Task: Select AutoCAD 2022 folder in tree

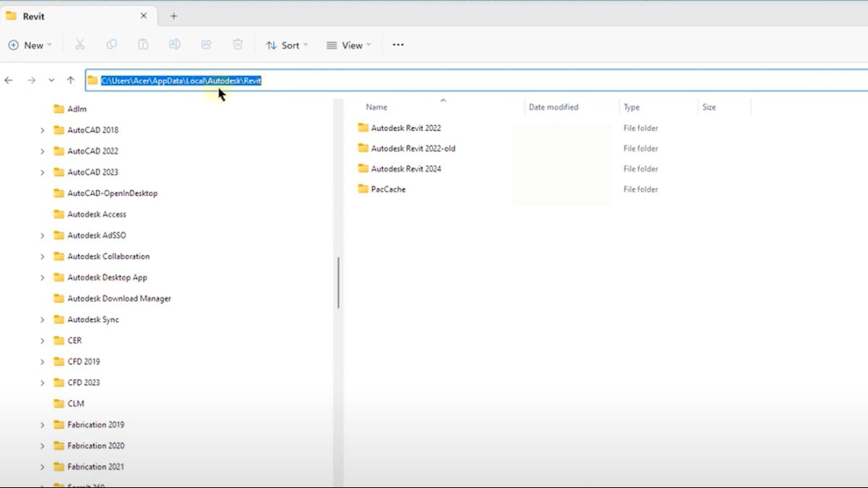Action: [x=93, y=151]
